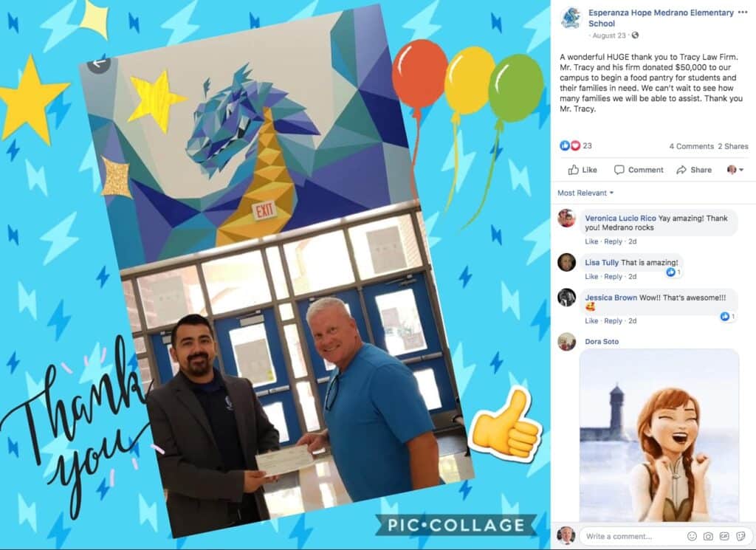Screen dimensions: 756x550
Task: Like Veronica Lucio Rico's comment
Action: (x=591, y=241)
